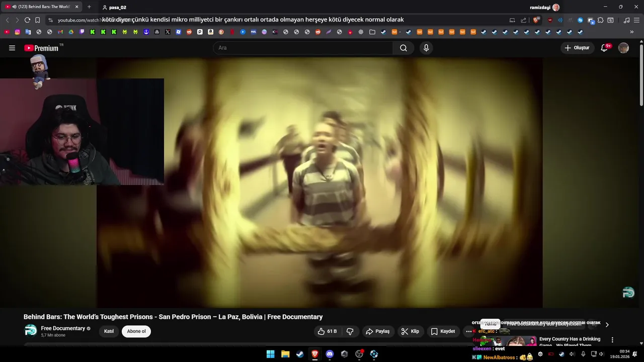Open a new tab with the plus button
The height and width of the screenshot is (362, 644).
tap(89, 7)
